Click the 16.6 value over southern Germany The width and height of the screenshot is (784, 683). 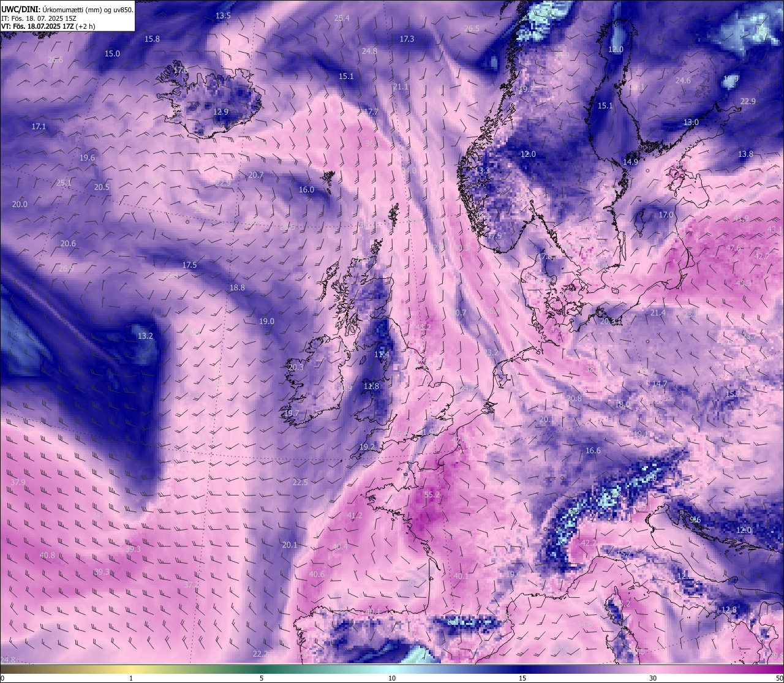pyautogui.click(x=593, y=450)
